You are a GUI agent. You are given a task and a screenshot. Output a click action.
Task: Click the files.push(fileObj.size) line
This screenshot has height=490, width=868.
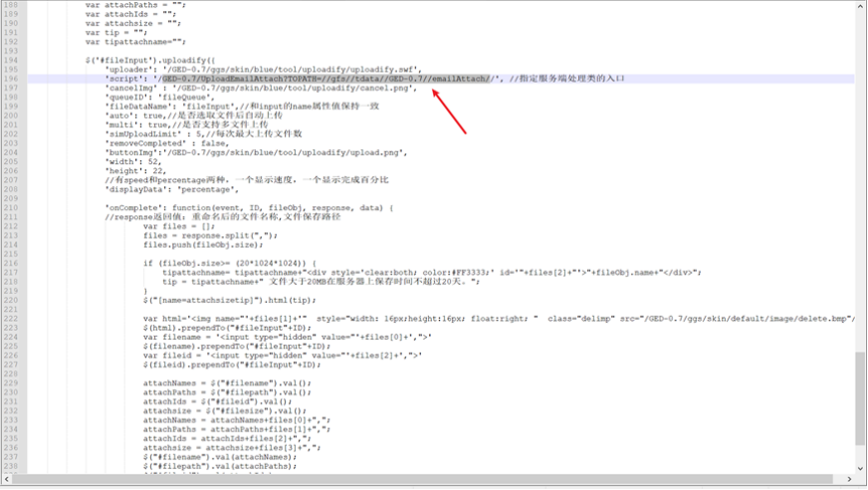point(203,245)
